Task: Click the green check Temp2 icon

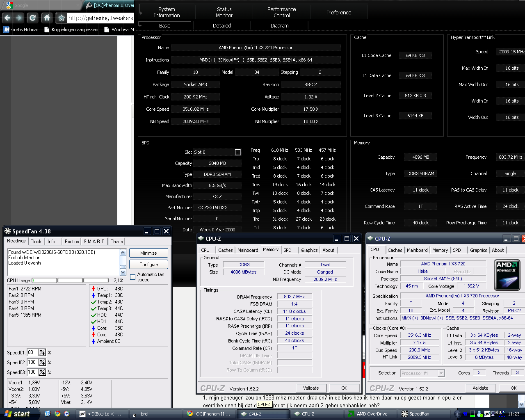Action: tap(94, 302)
